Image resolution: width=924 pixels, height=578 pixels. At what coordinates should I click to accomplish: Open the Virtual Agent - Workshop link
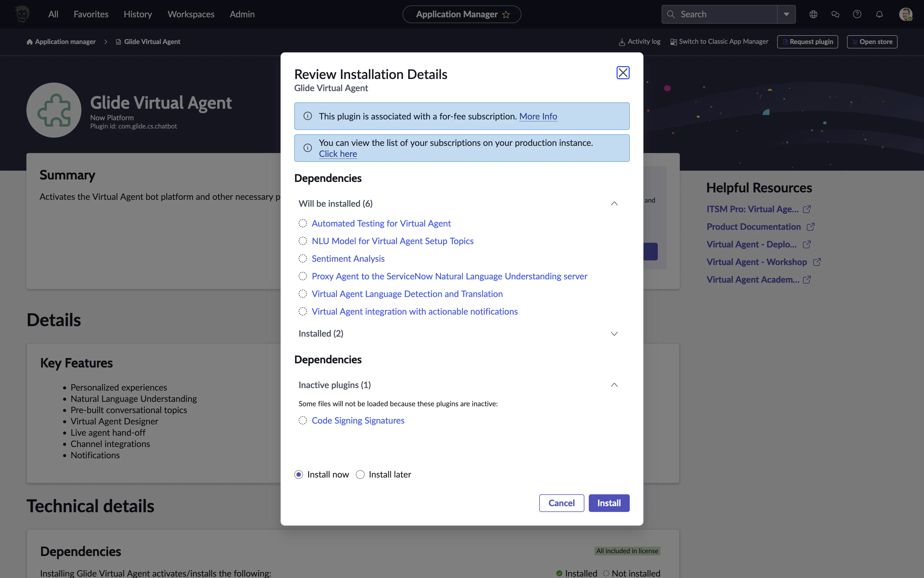(x=756, y=262)
